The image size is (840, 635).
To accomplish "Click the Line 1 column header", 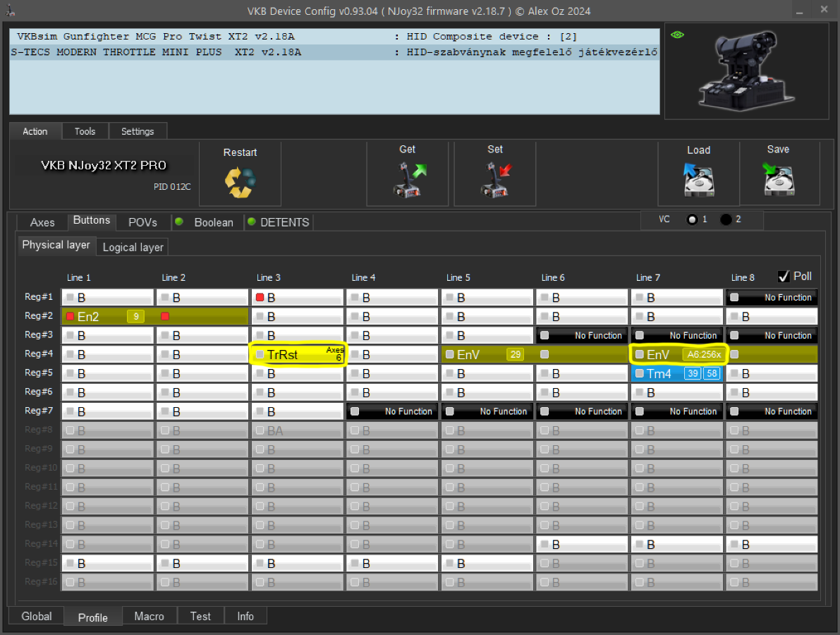I will point(79,277).
